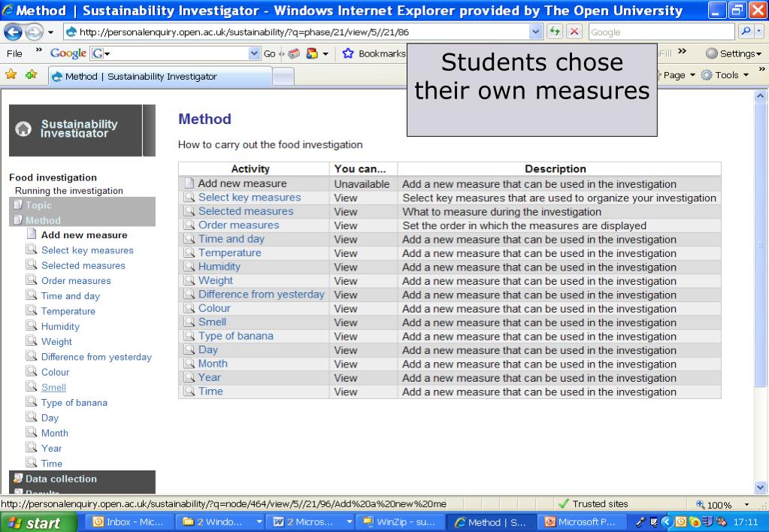Image resolution: width=769 pixels, height=532 pixels.
Task: Open 'Order measures' link in the table
Action: pos(239,225)
